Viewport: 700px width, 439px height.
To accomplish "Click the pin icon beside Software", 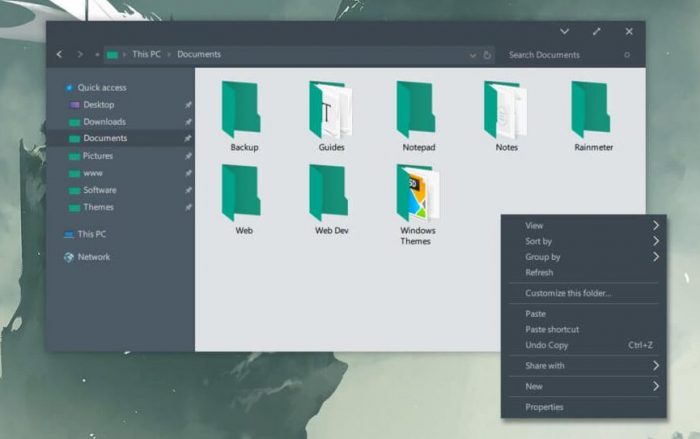I will coord(188,190).
